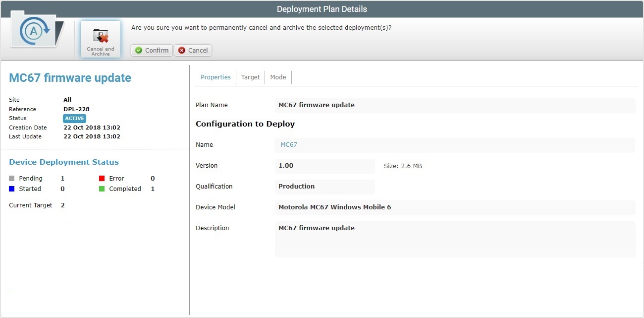Switch to the Mode tab
644x318 pixels.
tap(278, 77)
